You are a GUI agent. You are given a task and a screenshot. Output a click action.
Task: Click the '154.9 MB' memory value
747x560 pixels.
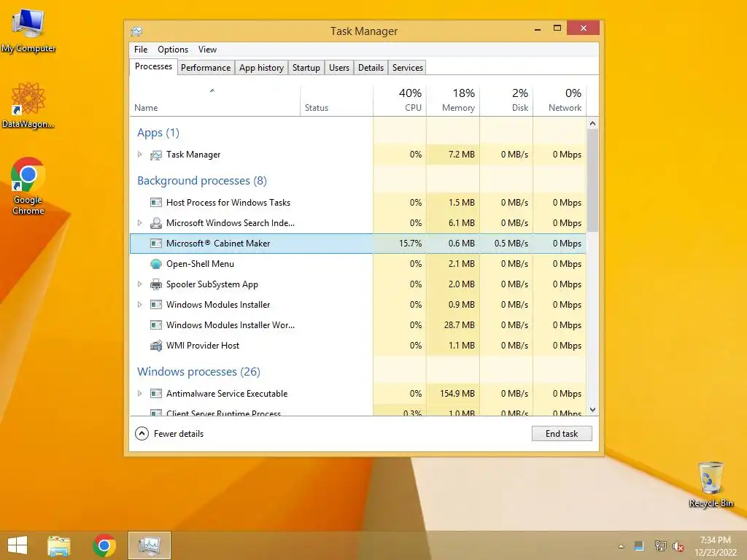click(x=457, y=394)
